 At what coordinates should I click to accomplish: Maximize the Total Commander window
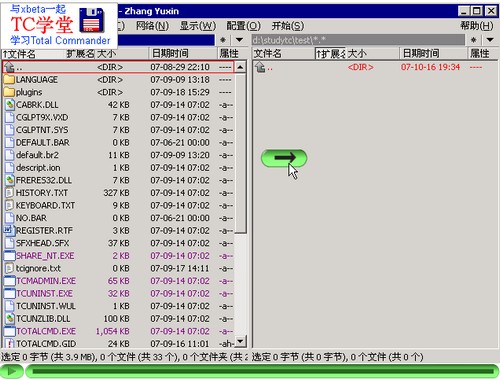pyautogui.click(x=477, y=11)
